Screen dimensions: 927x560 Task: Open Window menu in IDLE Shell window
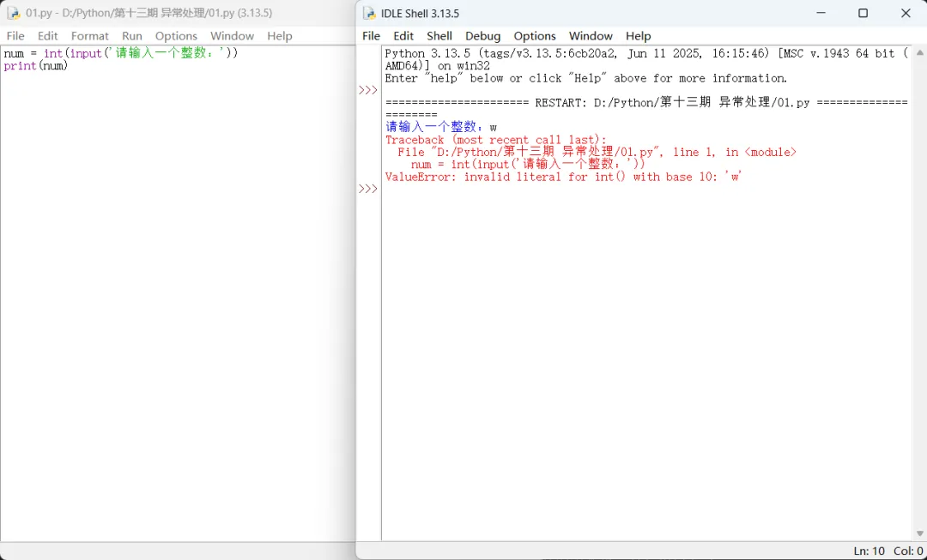591,36
